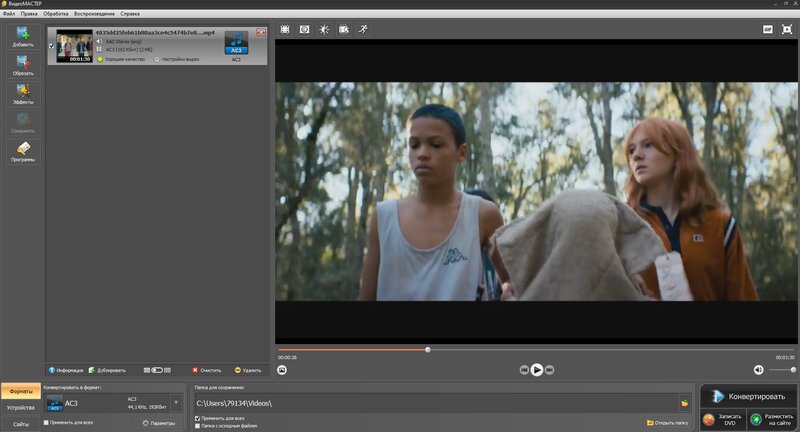The height and width of the screenshot is (432, 800).
Task: Uncheck Применить для всех under the save folder
Action: [x=197, y=418]
